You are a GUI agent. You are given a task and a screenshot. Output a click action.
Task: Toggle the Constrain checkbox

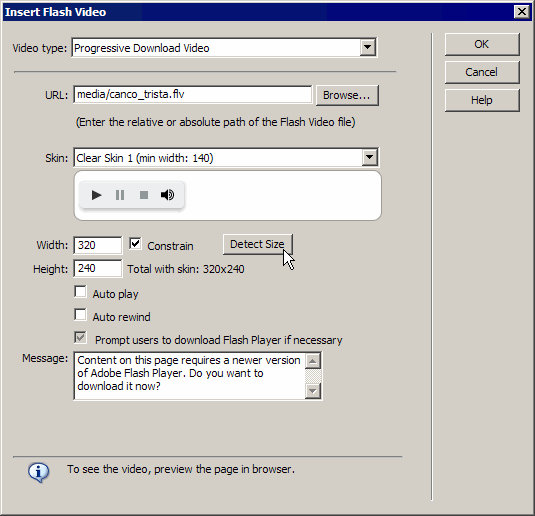(135, 244)
